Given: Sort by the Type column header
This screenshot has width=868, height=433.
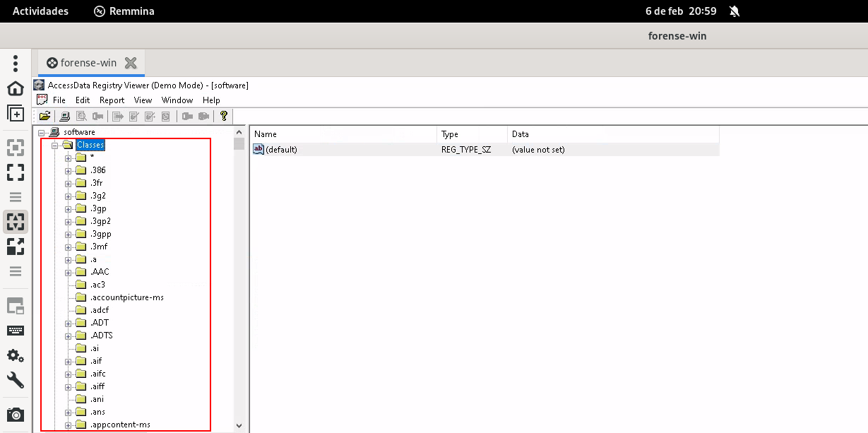Looking at the screenshot, I should click(472, 134).
